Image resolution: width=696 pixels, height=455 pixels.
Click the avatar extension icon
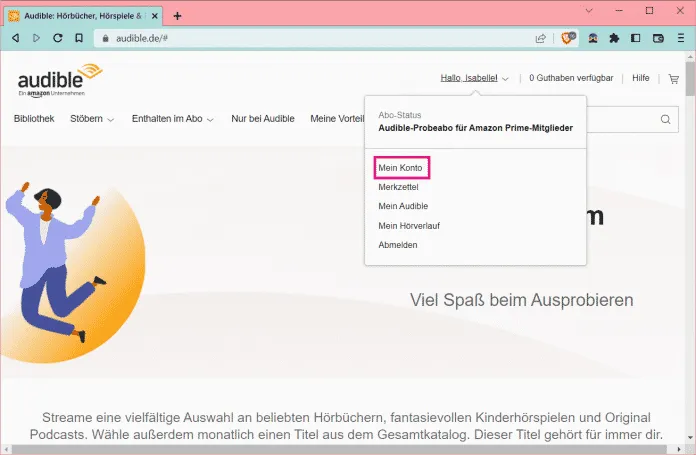pyautogui.click(x=593, y=38)
